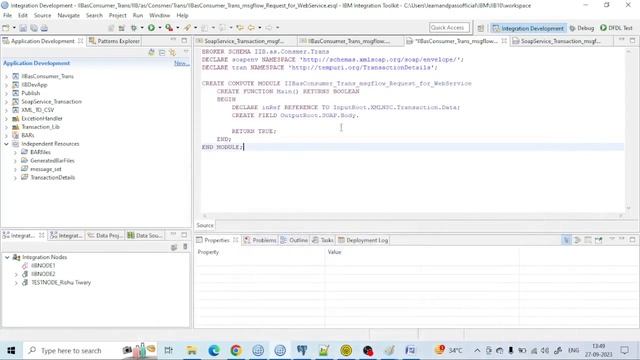Toggle Show Advanced Properties in Properties view
Viewport: 640px width, 360px height.
point(577,240)
